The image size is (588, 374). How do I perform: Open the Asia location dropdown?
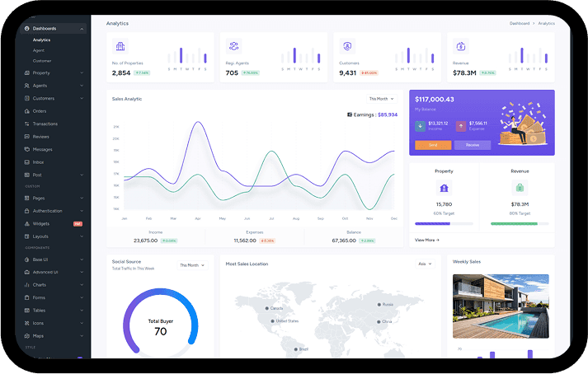[426, 264]
